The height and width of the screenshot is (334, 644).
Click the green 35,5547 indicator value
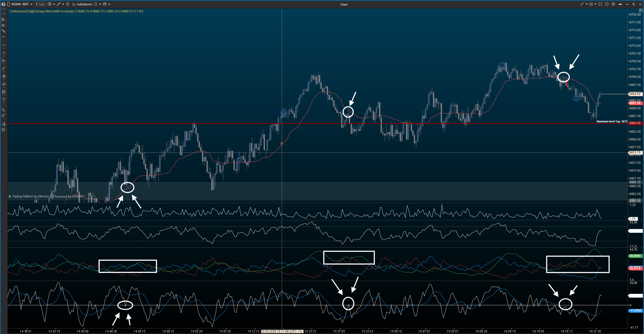(x=635, y=256)
